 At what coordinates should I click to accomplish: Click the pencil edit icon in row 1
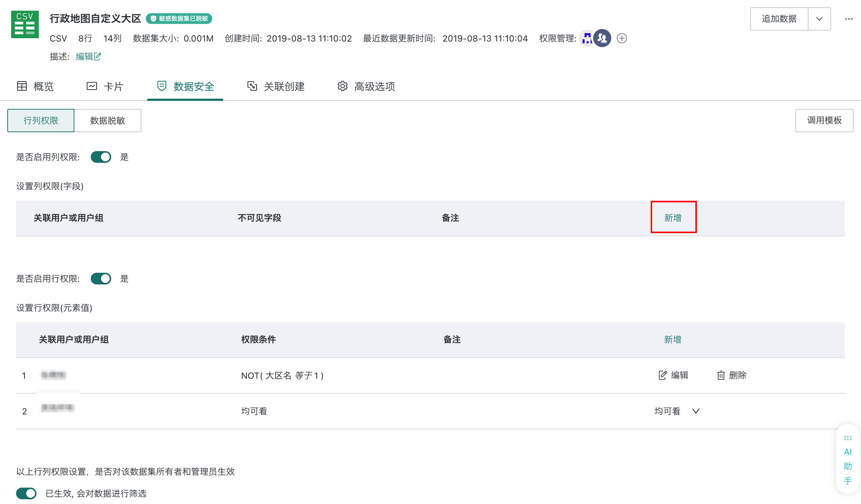[x=663, y=375]
